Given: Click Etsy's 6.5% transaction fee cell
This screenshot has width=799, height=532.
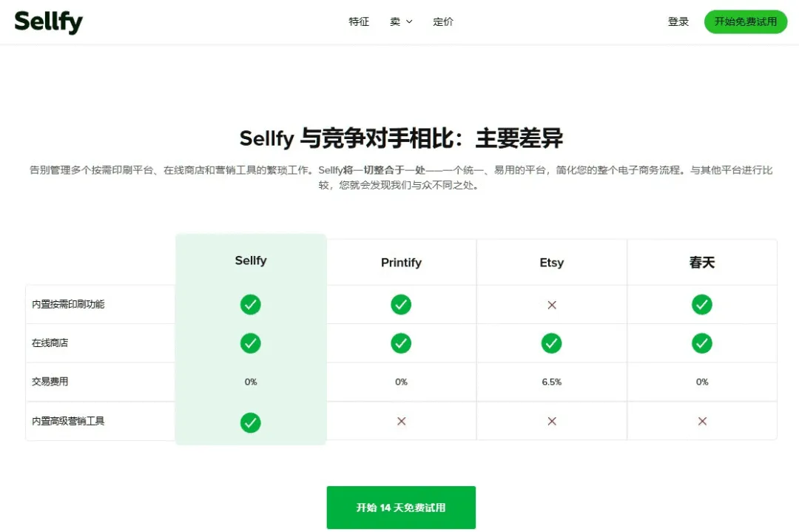Looking at the screenshot, I should 551,382.
